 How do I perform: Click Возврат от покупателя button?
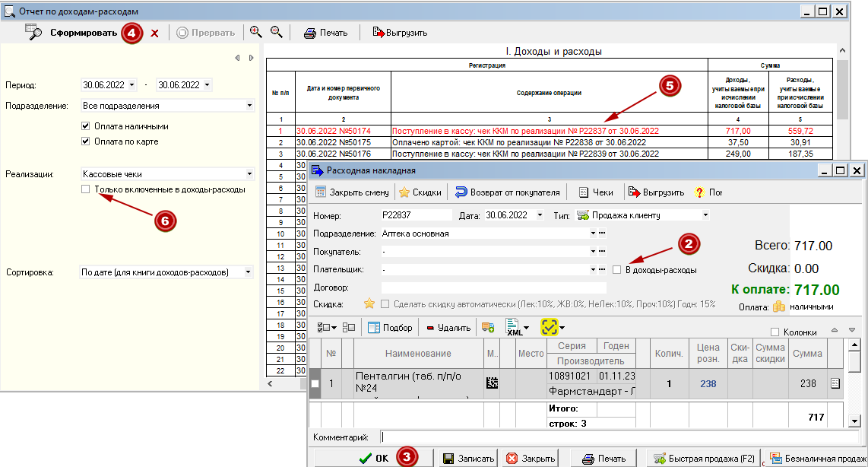[x=507, y=192]
